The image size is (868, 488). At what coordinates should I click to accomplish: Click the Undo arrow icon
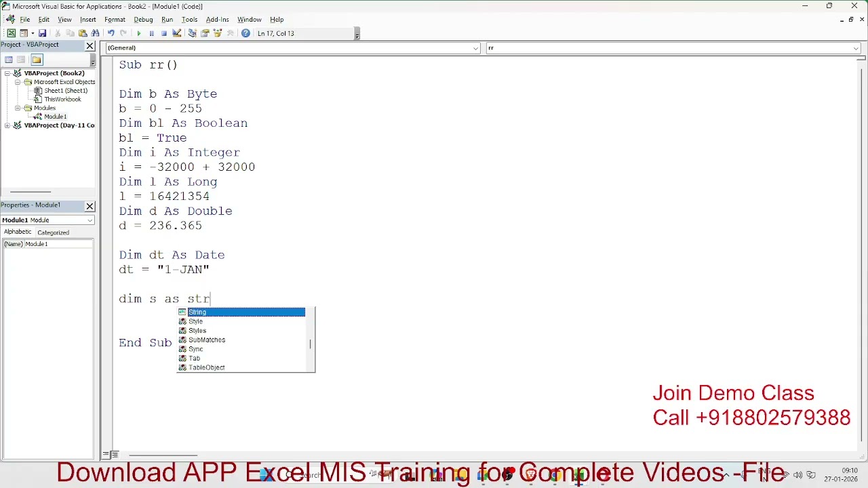point(111,33)
